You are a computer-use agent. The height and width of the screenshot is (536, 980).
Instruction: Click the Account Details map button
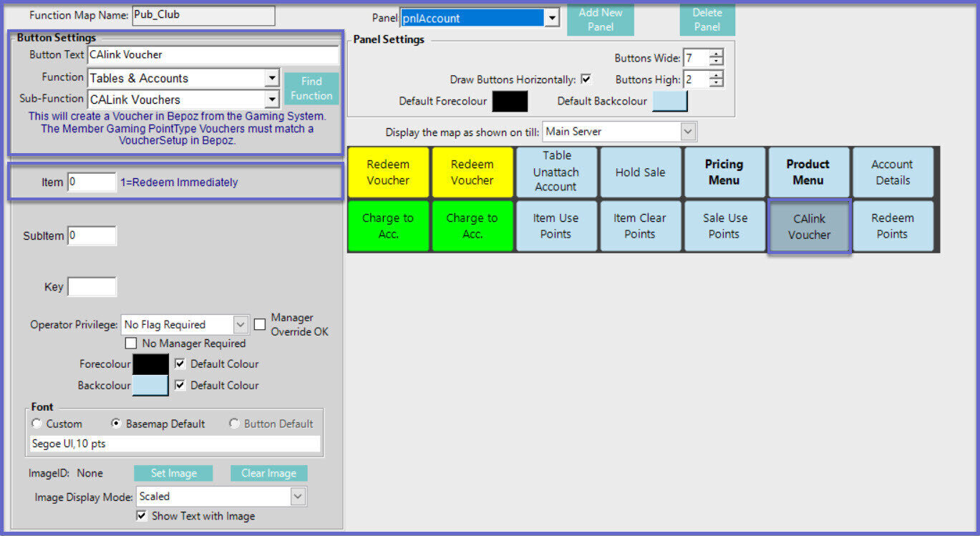pos(892,172)
